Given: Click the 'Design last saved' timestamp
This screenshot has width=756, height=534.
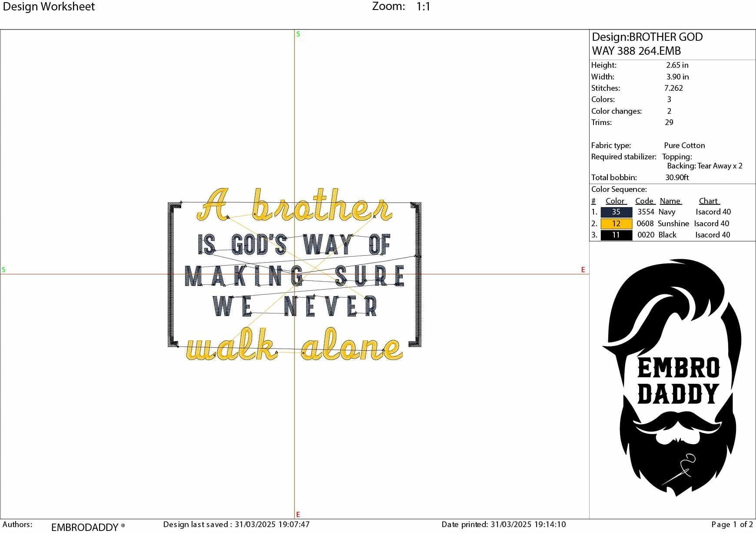Looking at the screenshot, I should point(236,524).
